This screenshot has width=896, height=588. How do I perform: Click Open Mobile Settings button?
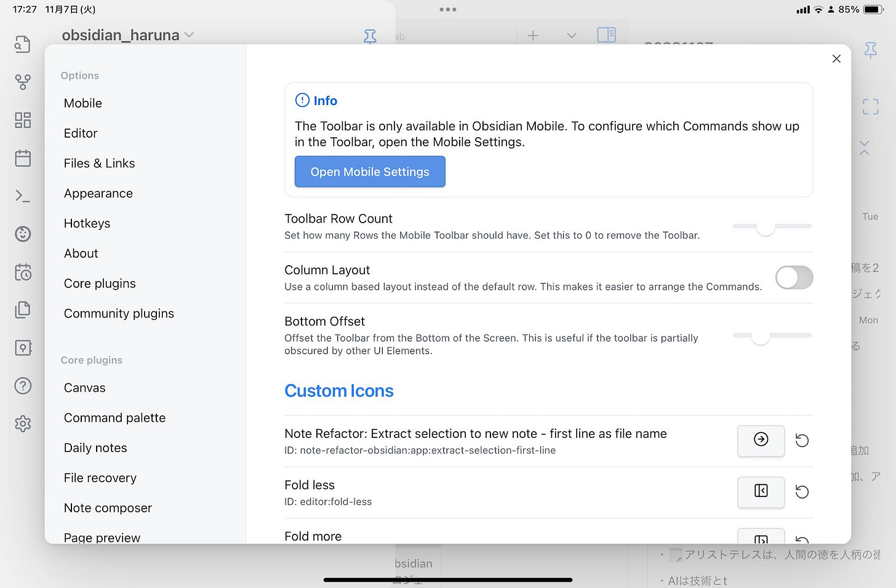[x=370, y=172]
